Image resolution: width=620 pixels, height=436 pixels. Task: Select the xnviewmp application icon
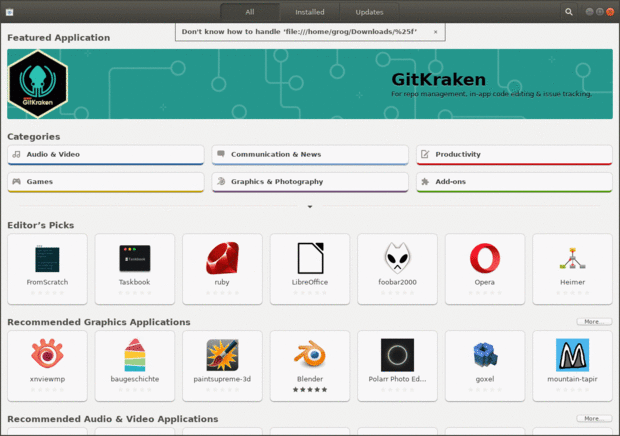click(46, 355)
